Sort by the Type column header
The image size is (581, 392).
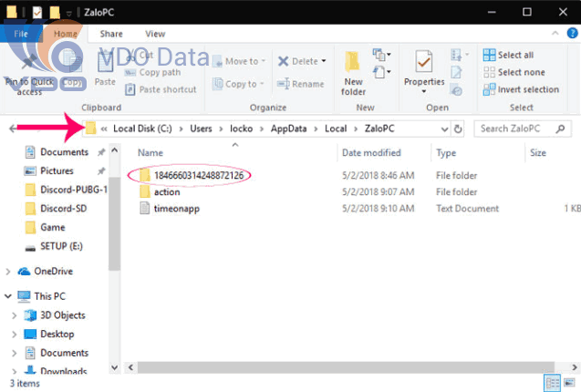446,152
